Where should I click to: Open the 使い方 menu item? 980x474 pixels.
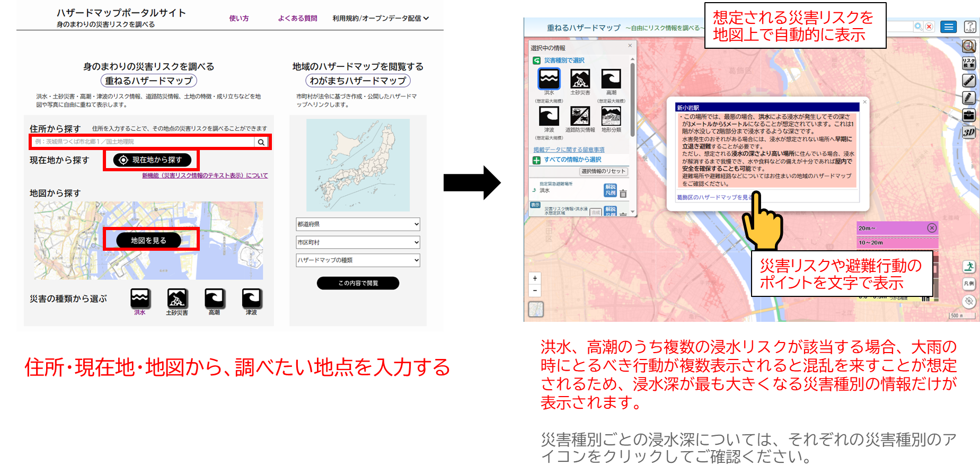(x=239, y=19)
